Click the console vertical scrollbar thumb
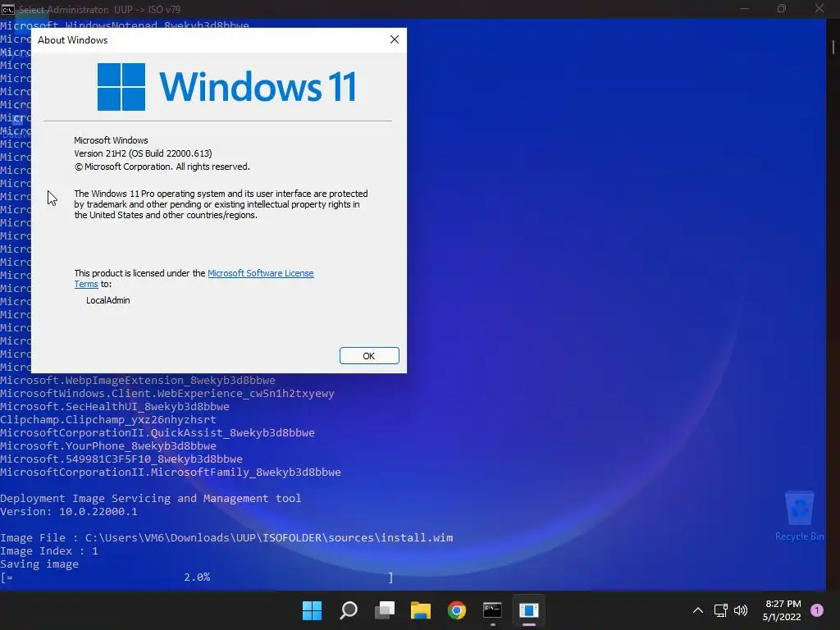This screenshot has width=840, height=630. click(x=833, y=46)
